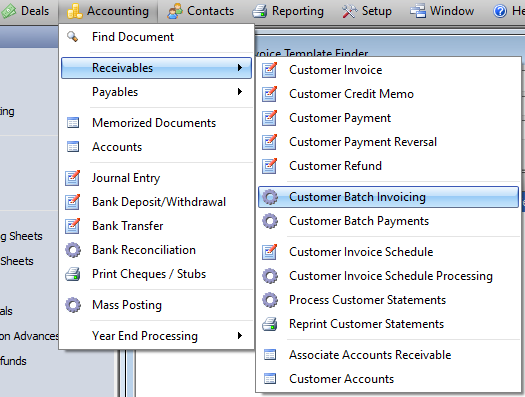Open Memorized Documents menu entry
This screenshot has width=525, height=397.
(156, 123)
